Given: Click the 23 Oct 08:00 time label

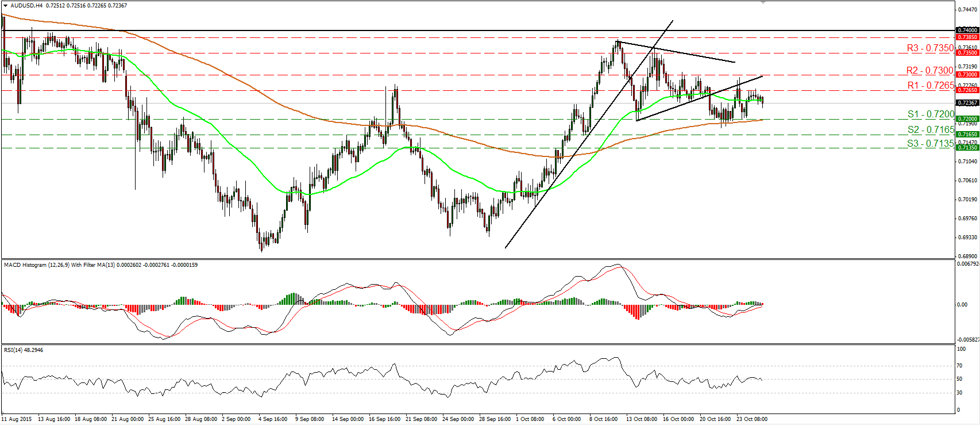Looking at the screenshot, I should click(x=751, y=419).
